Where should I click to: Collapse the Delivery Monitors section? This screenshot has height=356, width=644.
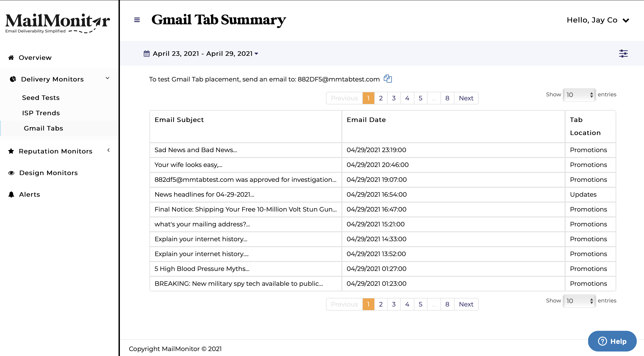click(x=107, y=78)
